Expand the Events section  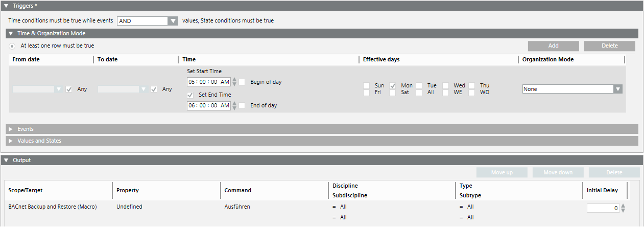[x=11, y=129]
